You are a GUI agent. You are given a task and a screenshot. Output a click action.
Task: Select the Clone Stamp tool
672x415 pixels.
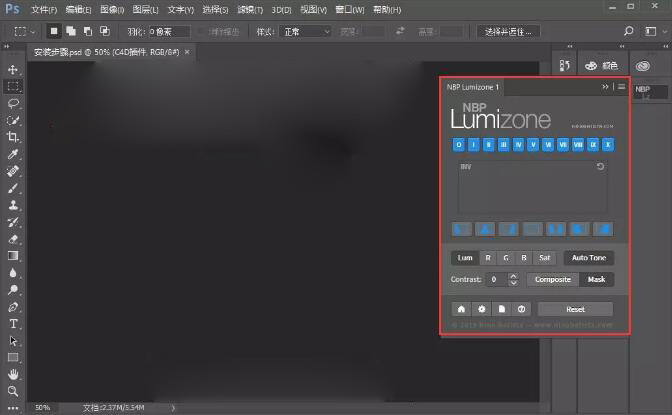click(13, 205)
